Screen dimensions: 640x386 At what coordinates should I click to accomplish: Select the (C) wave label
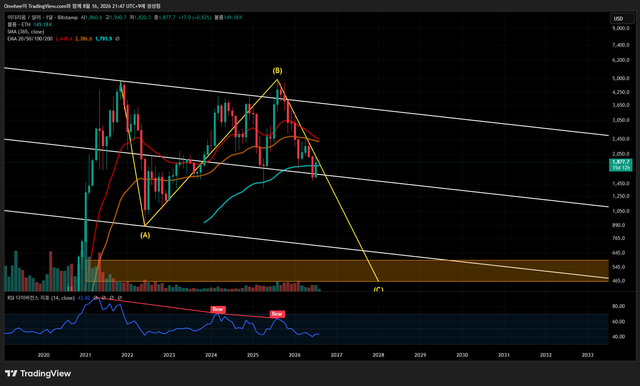coord(378,289)
